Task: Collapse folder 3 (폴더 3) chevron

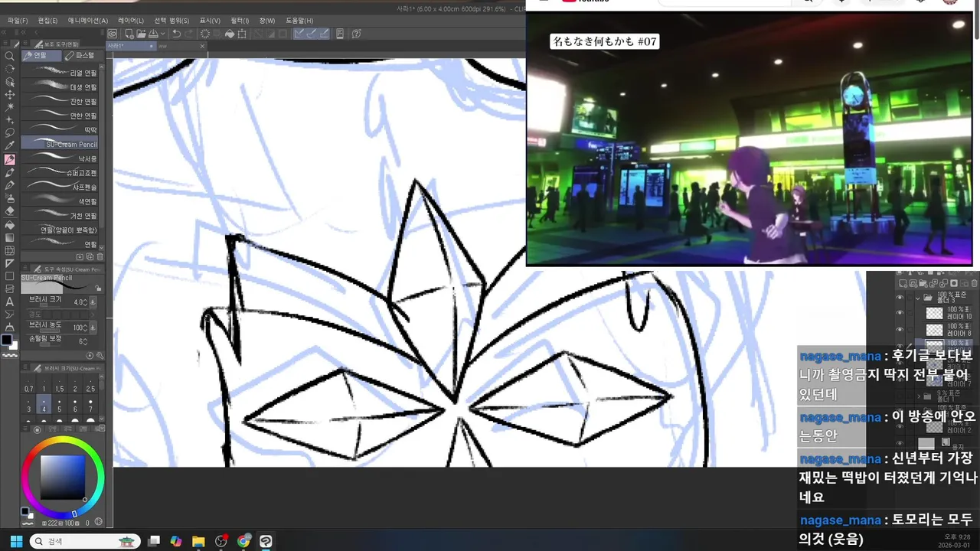Action: click(918, 298)
